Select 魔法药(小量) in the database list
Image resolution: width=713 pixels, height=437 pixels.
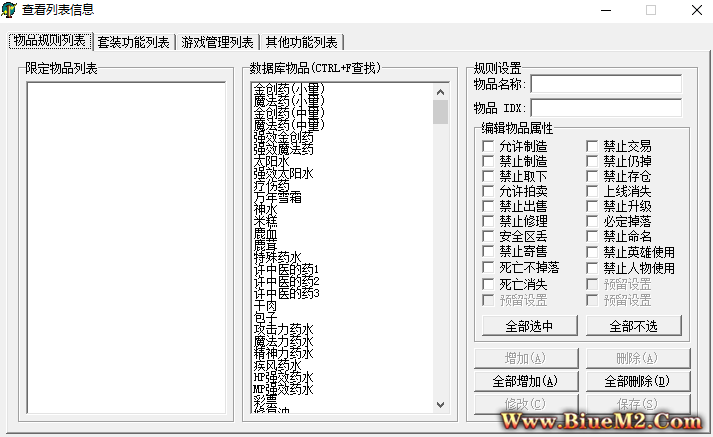click(x=289, y=100)
